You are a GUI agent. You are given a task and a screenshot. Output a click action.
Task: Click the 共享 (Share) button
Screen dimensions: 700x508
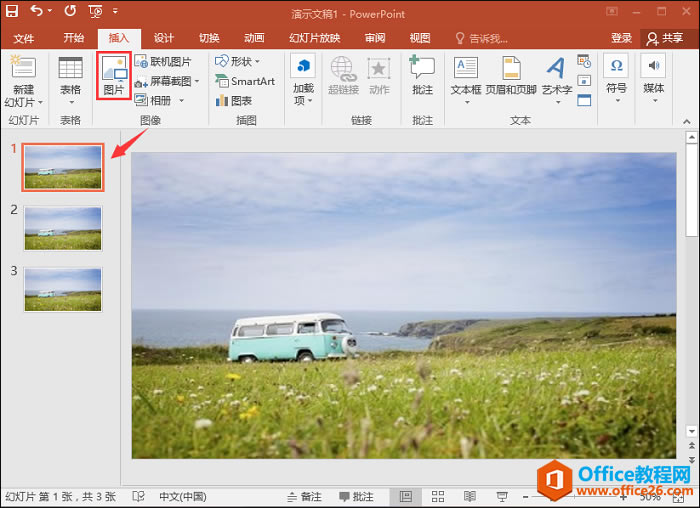coord(665,38)
